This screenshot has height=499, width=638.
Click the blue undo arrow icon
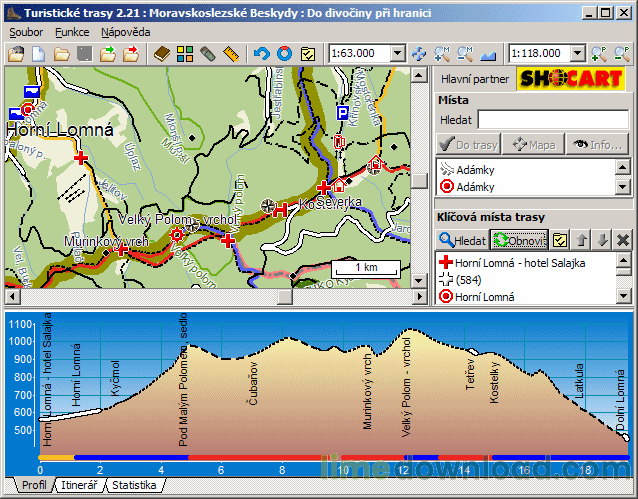[262, 53]
